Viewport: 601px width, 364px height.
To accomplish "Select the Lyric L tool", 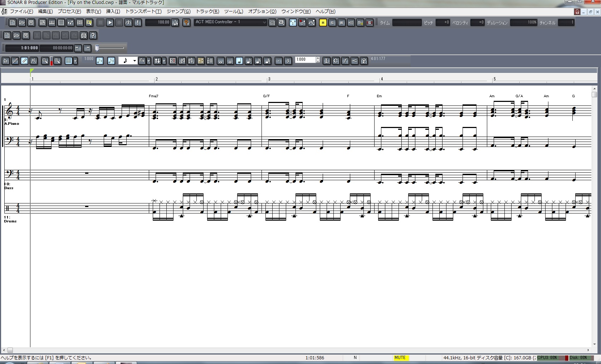I will click(327, 61).
